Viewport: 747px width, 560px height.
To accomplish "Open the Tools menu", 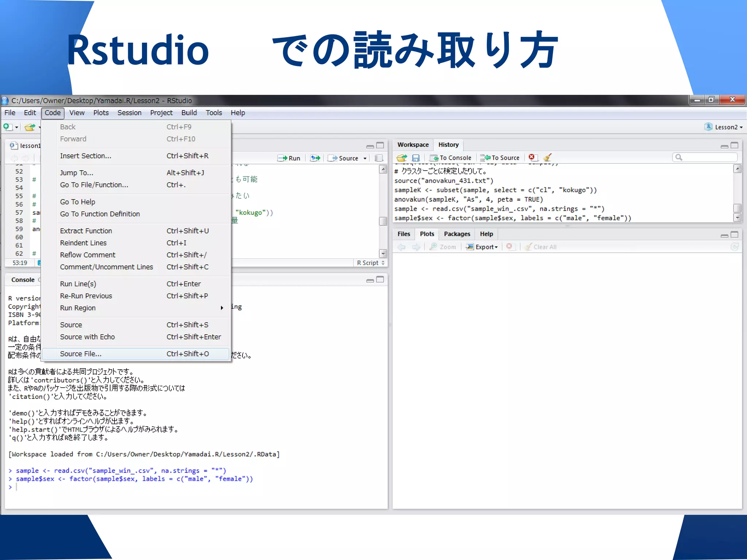I will tap(214, 113).
